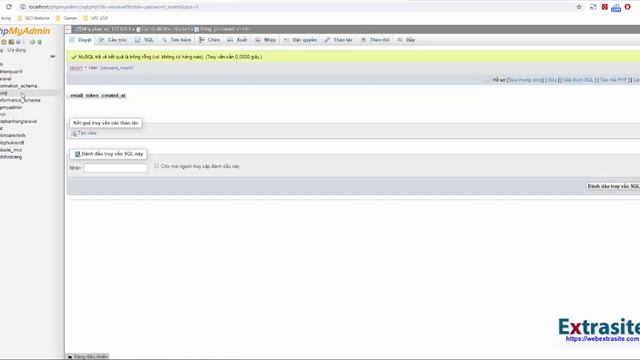
Task: Click the password_resets table breadcrumb
Action: pos(222,29)
